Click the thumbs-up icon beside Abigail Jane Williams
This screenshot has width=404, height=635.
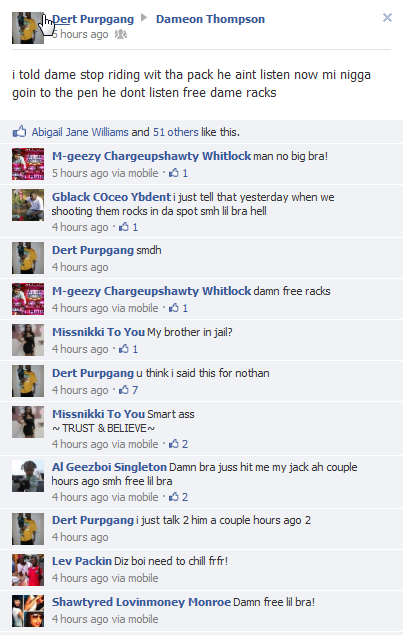pos(19,132)
